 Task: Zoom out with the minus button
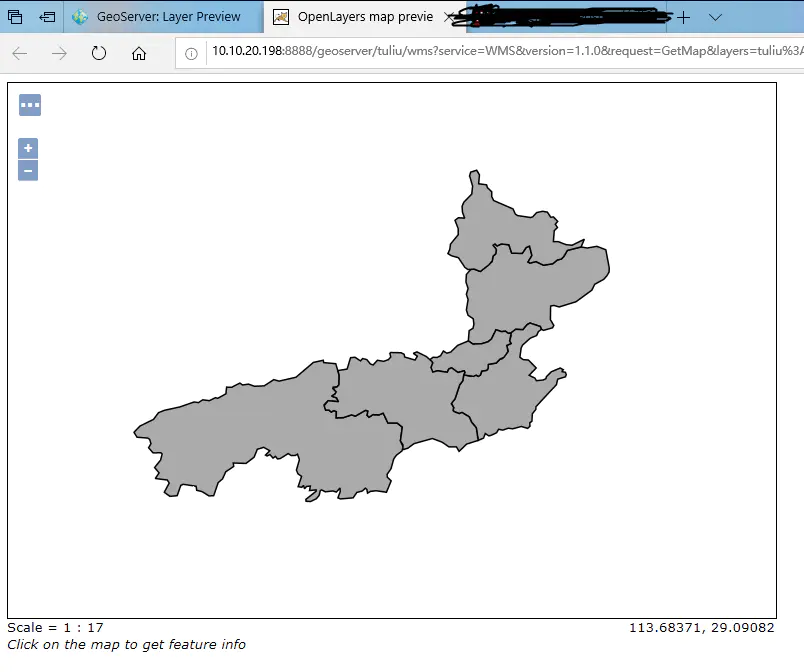[28, 171]
